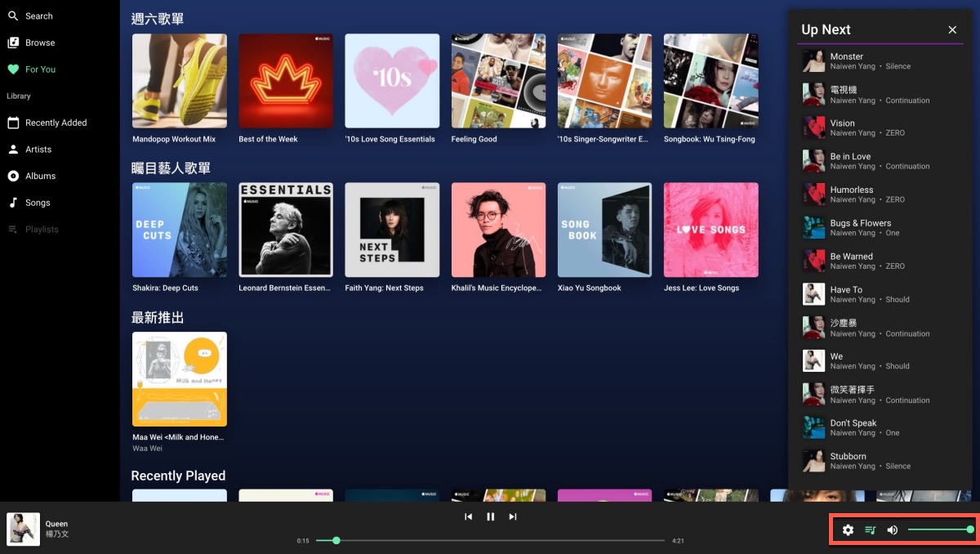
Task: Open Shakira: Deep Cuts playlist
Action: 180,230
